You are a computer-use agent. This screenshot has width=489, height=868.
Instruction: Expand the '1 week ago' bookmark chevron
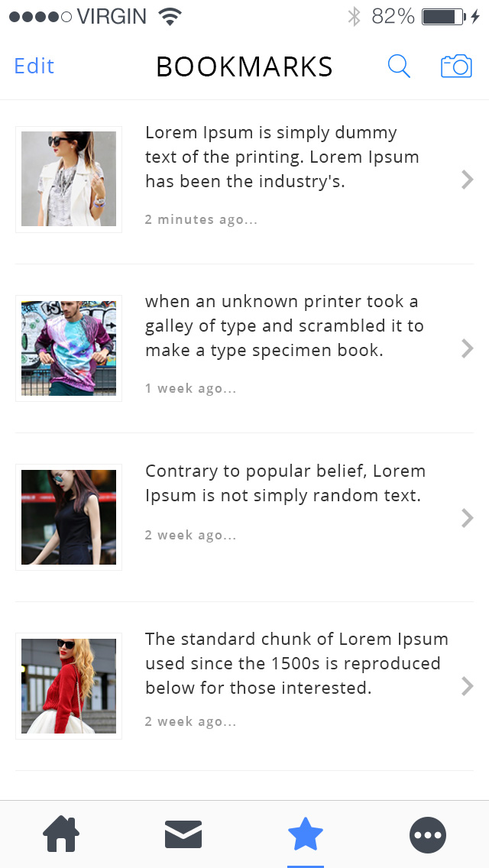click(468, 348)
